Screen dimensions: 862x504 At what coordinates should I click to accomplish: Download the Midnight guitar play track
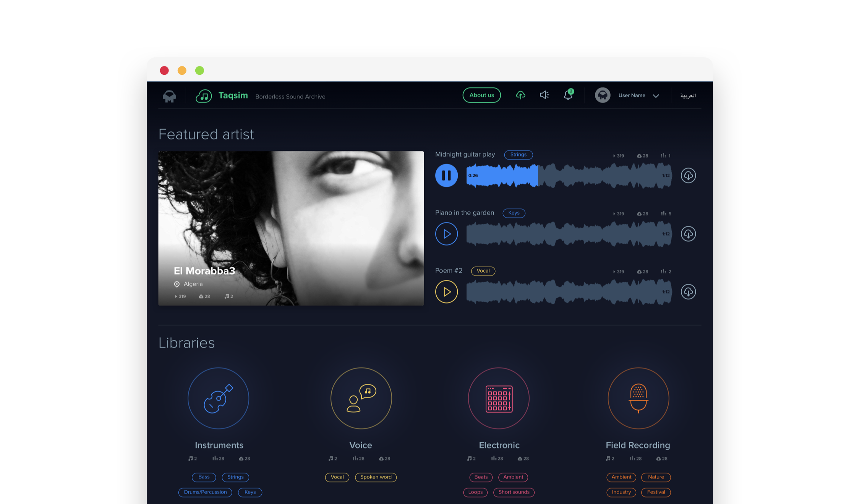[x=688, y=176]
